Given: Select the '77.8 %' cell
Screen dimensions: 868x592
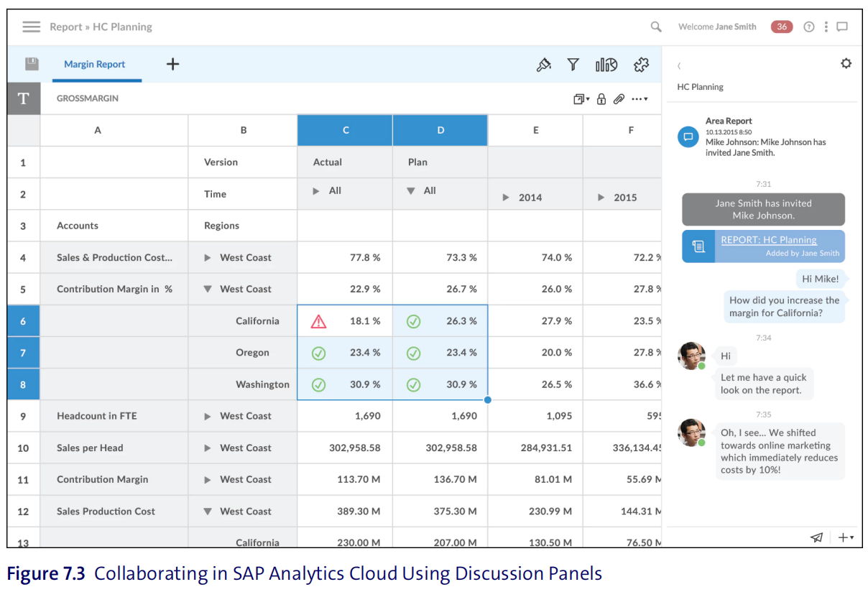Looking at the screenshot, I should 345,258.
